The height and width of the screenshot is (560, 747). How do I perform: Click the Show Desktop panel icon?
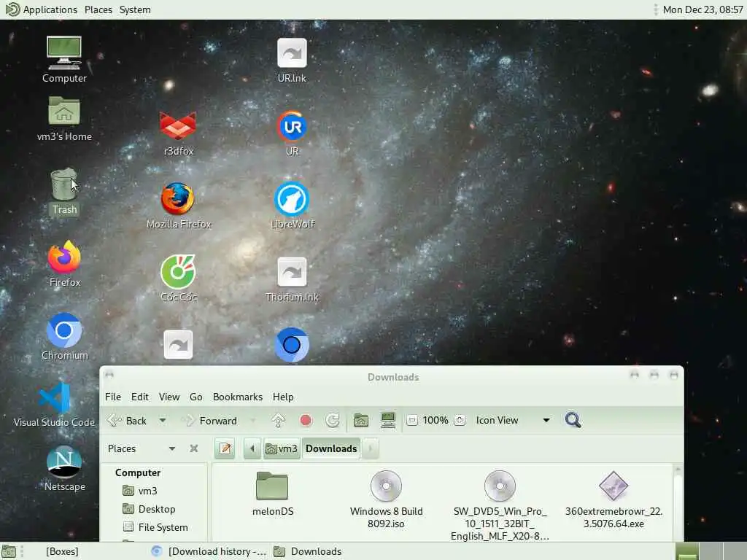(x=9, y=551)
